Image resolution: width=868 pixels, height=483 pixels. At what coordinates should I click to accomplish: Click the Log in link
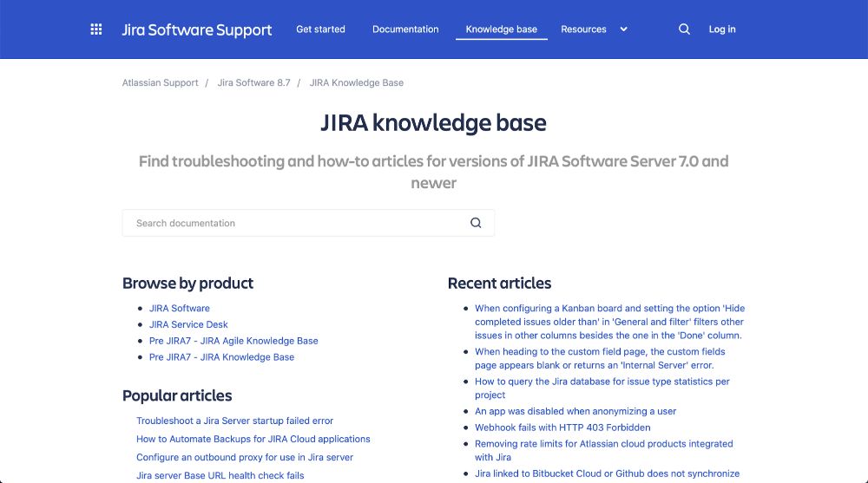pyautogui.click(x=722, y=29)
